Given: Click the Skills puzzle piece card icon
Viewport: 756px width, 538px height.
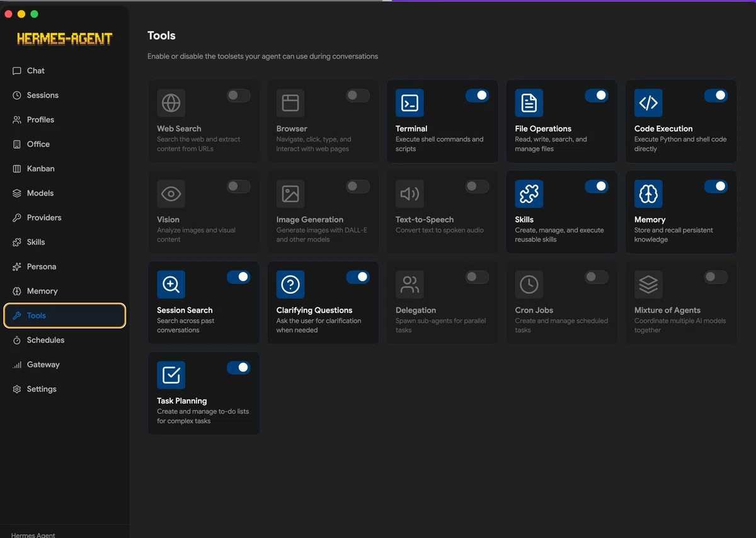Looking at the screenshot, I should pos(529,194).
